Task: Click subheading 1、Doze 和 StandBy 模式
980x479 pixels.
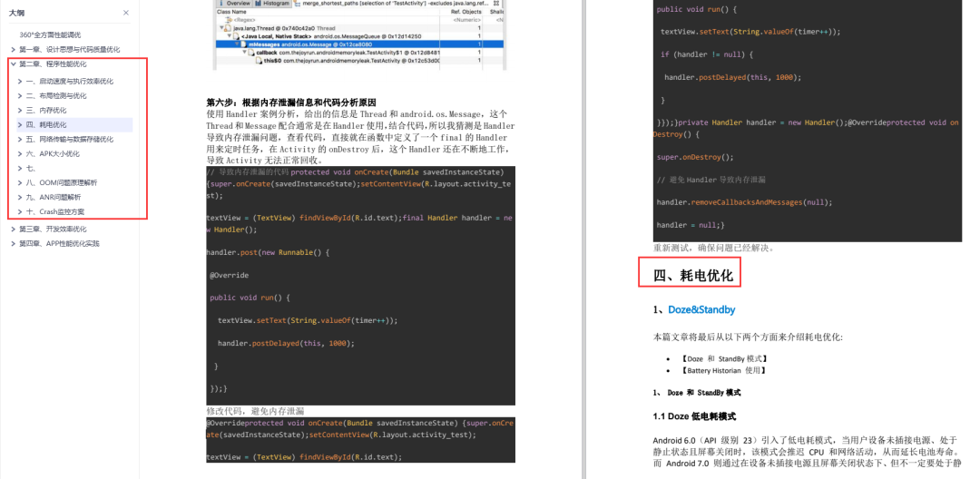Action: coord(696,393)
